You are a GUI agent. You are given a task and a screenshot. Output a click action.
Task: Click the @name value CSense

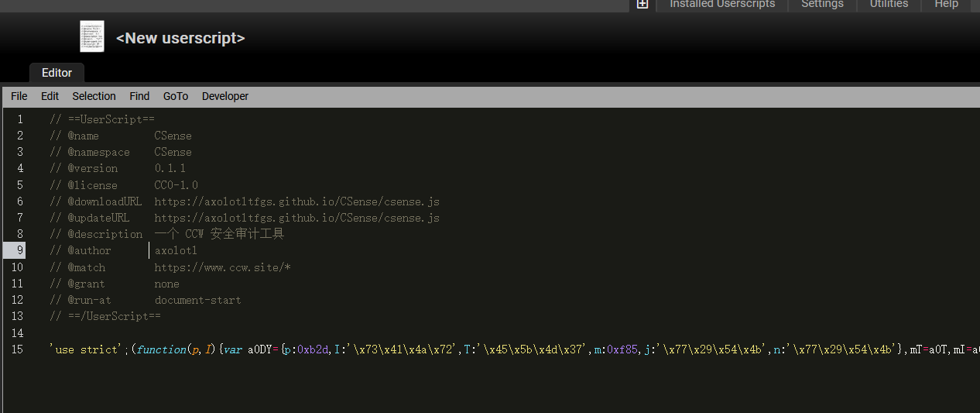(x=173, y=136)
